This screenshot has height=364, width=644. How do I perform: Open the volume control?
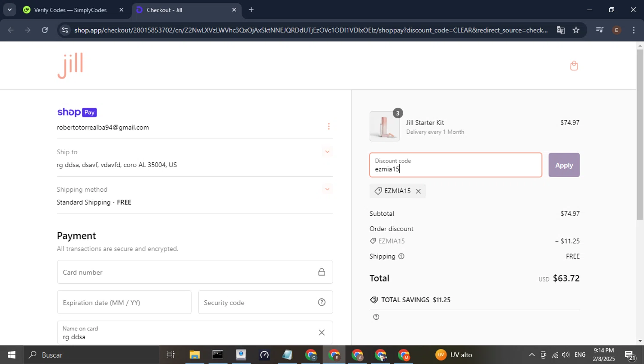pyautogui.click(x=566, y=355)
